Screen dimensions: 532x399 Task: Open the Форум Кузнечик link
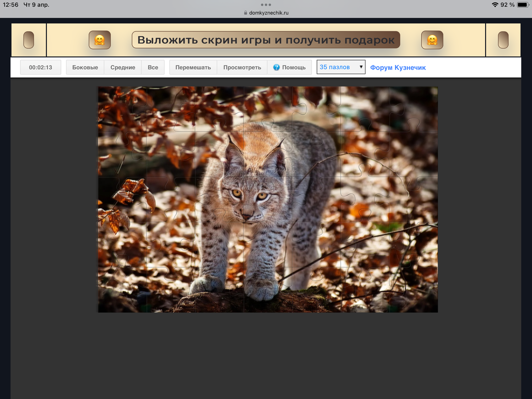[x=398, y=68]
